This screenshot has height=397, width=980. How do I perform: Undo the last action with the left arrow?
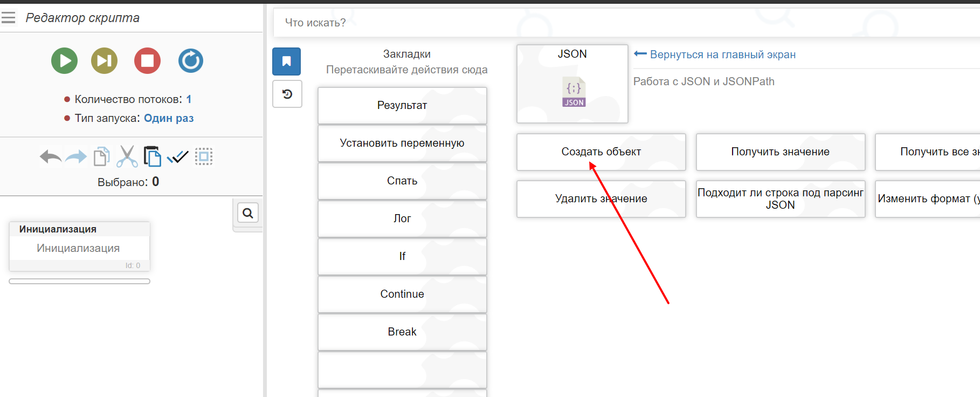50,157
